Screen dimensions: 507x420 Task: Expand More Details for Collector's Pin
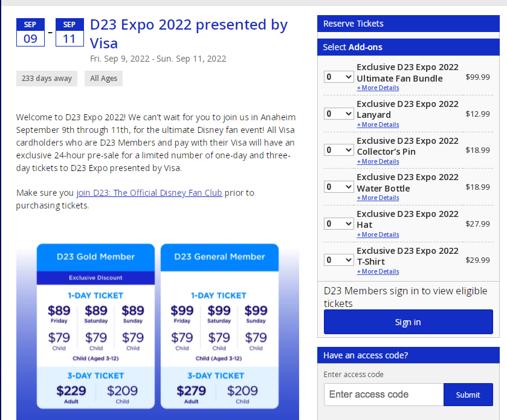(378, 161)
